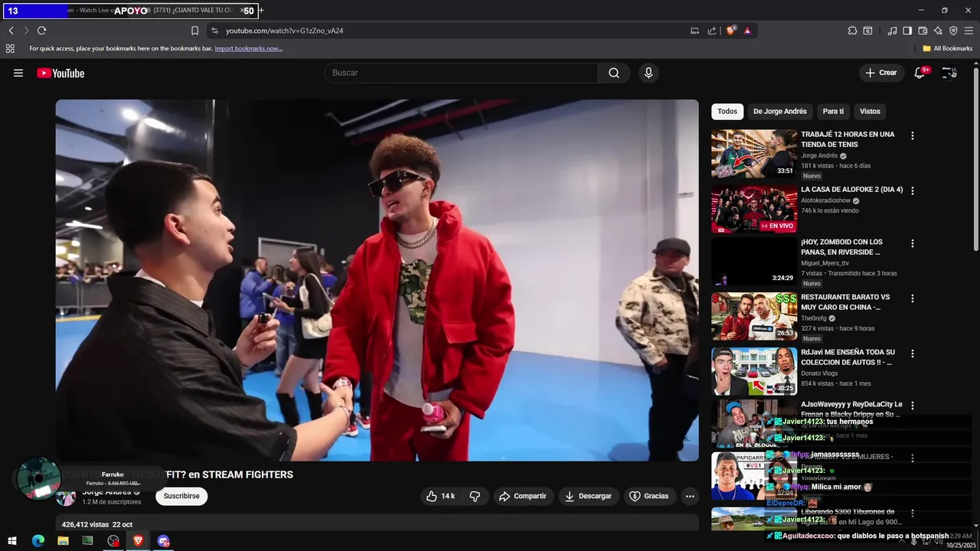
Task: Click the address bar URL
Action: [x=285, y=31]
